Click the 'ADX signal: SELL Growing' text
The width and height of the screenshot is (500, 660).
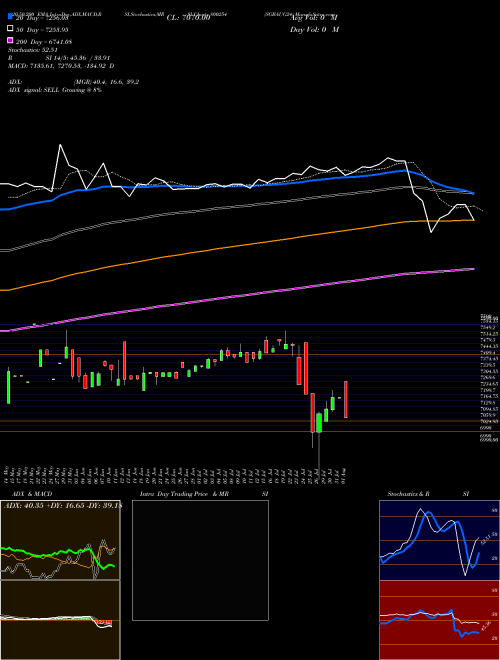click(55, 90)
